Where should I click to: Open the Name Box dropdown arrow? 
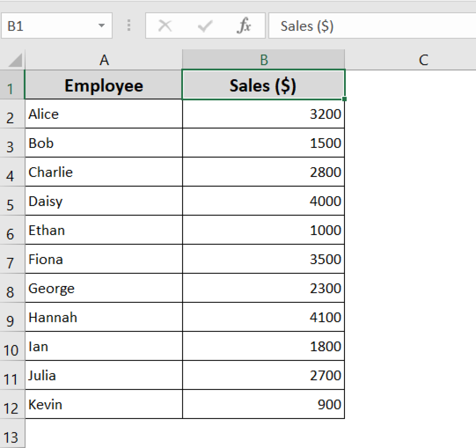(102, 26)
